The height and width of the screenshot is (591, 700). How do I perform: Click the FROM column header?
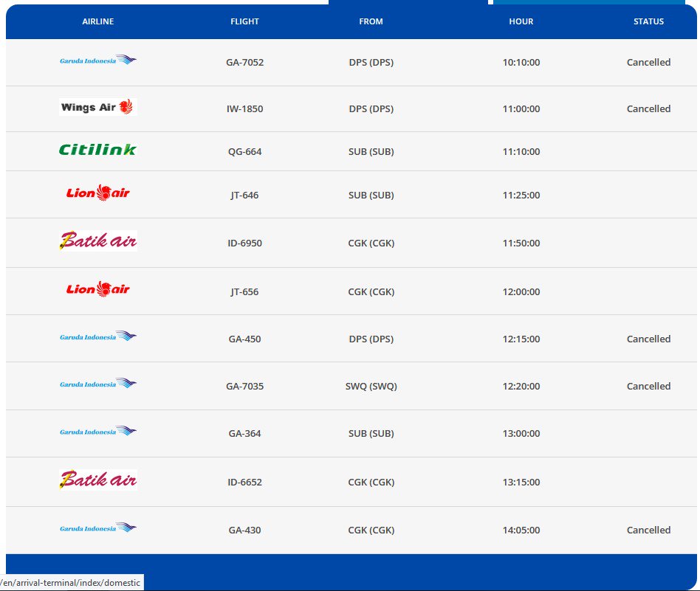point(371,21)
